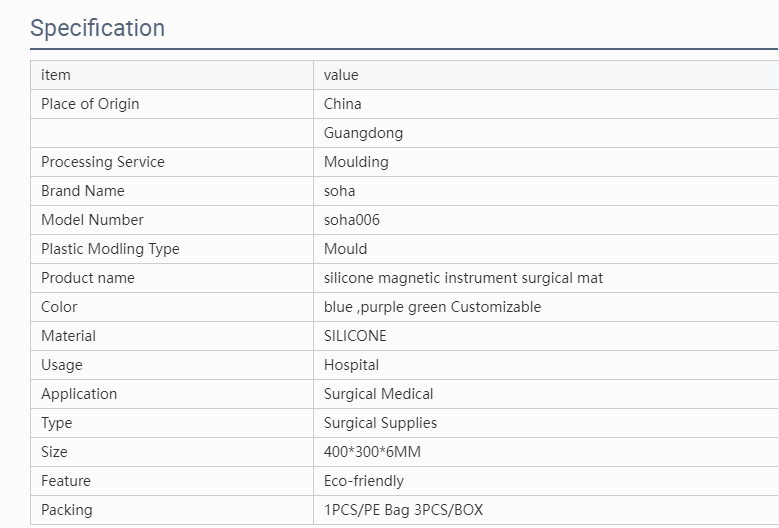Screen dimensions: 779x528
Task: Click the Place of Origin label
Action: [90, 104]
